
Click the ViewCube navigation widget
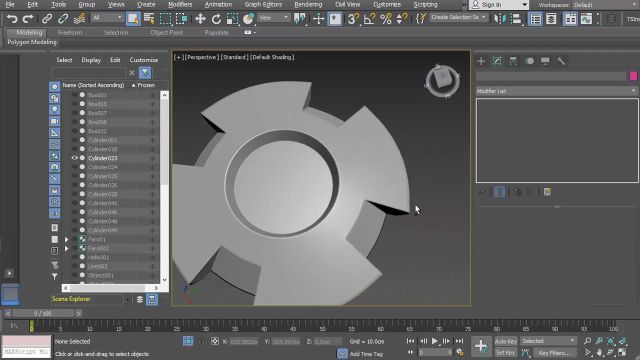(442, 81)
